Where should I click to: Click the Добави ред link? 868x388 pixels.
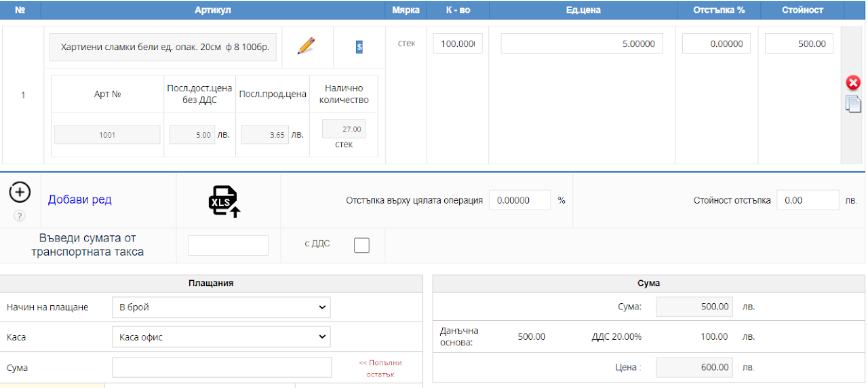79,199
